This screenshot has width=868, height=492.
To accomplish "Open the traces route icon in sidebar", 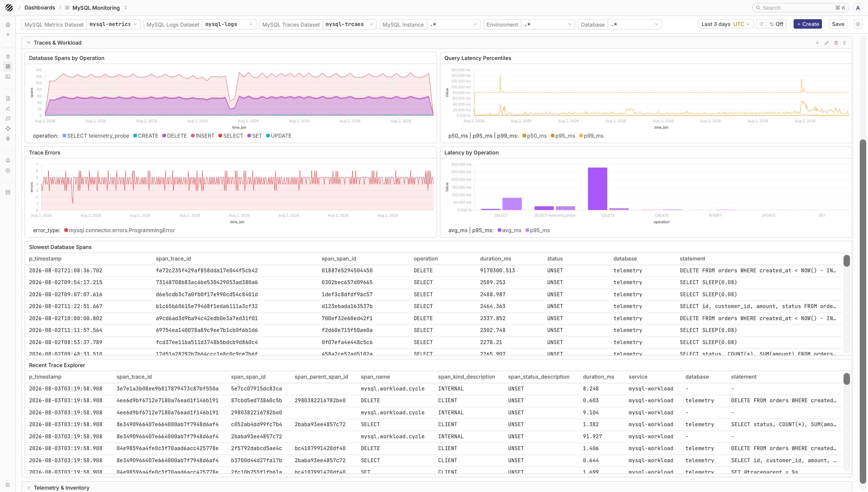I will click(x=8, y=118).
